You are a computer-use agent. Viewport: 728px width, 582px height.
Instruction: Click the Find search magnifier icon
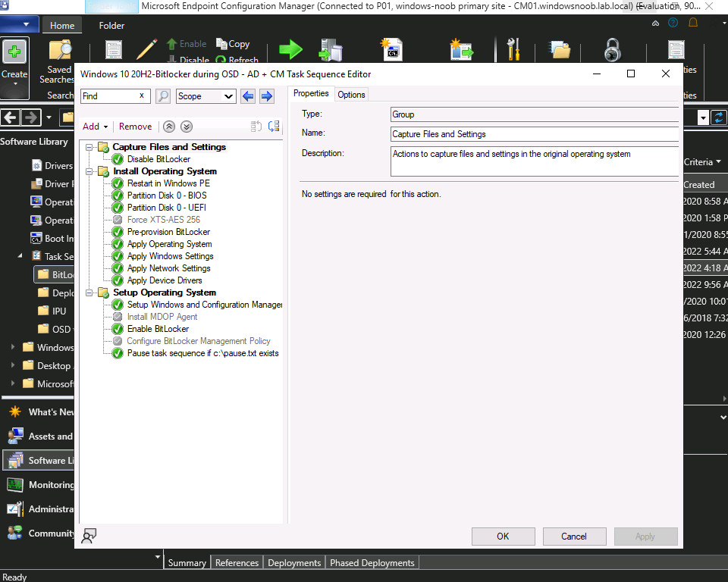(162, 96)
